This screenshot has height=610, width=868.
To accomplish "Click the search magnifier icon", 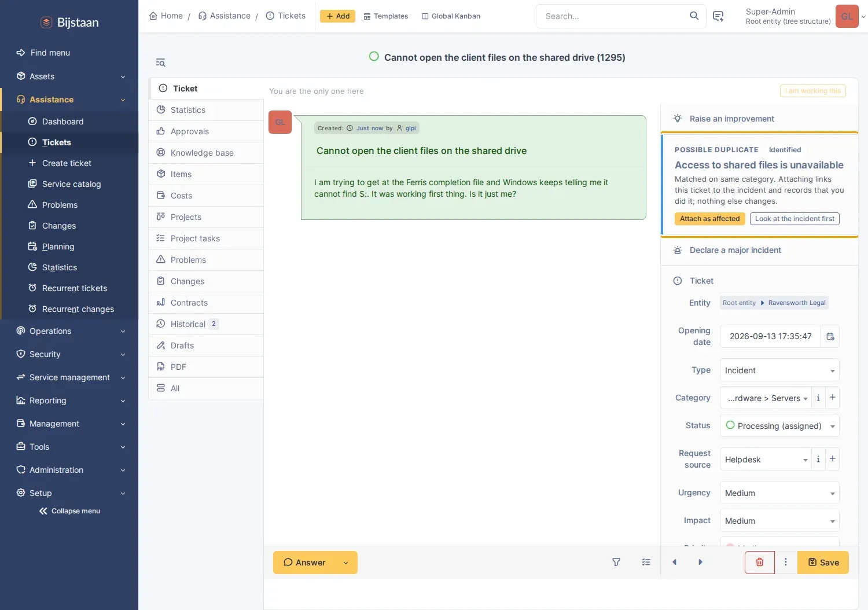I will tap(694, 16).
